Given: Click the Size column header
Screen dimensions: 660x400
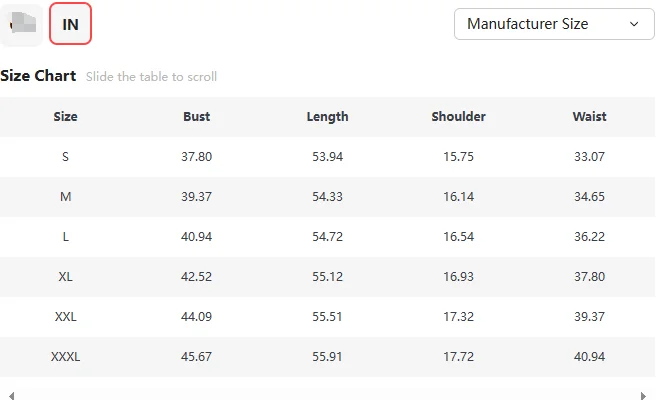Looking at the screenshot, I should pyautogui.click(x=65, y=116).
